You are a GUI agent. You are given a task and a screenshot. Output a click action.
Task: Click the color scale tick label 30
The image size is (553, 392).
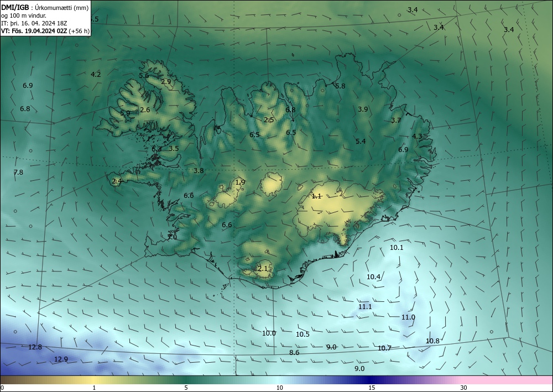[464, 388]
